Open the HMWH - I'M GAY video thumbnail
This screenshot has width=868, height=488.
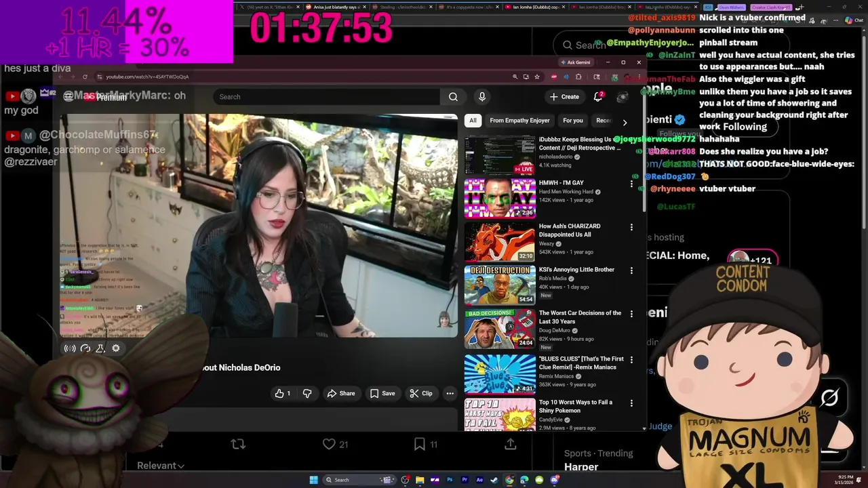(500, 199)
